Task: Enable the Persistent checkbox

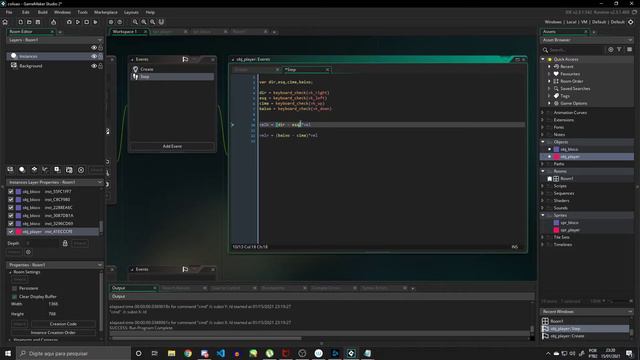Action: point(15,289)
